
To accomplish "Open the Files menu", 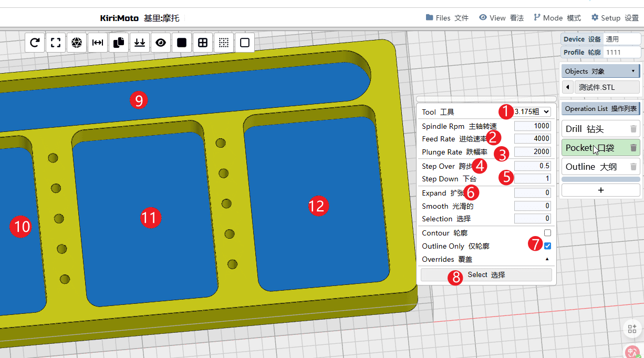I will 447,18.
